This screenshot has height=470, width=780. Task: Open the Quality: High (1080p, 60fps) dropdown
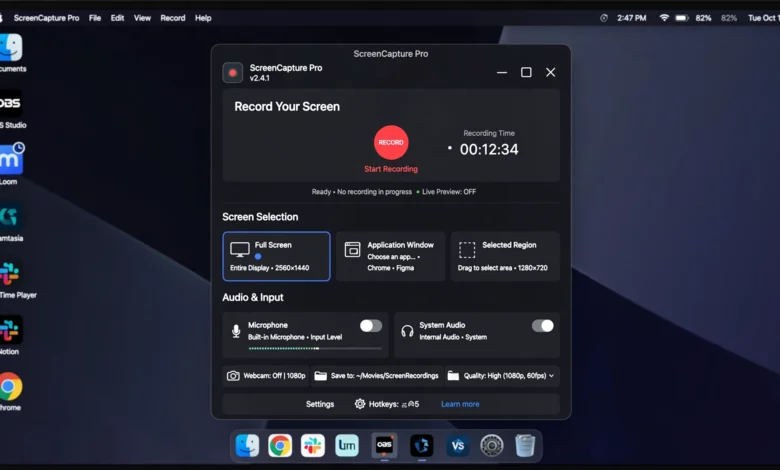tap(501, 376)
